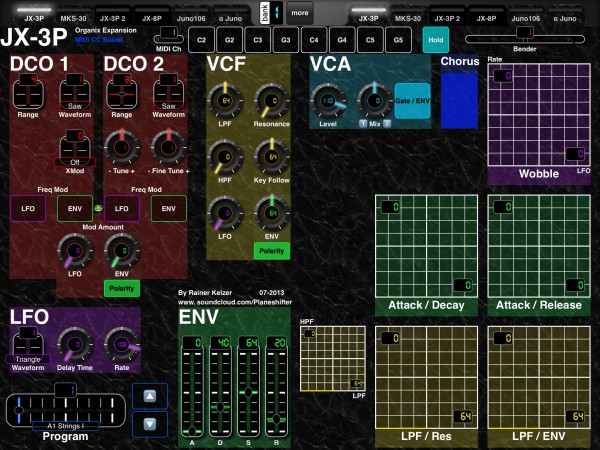Screen dimensions: 600x450
Task: Click the small green frog icon
Action: coord(98,209)
